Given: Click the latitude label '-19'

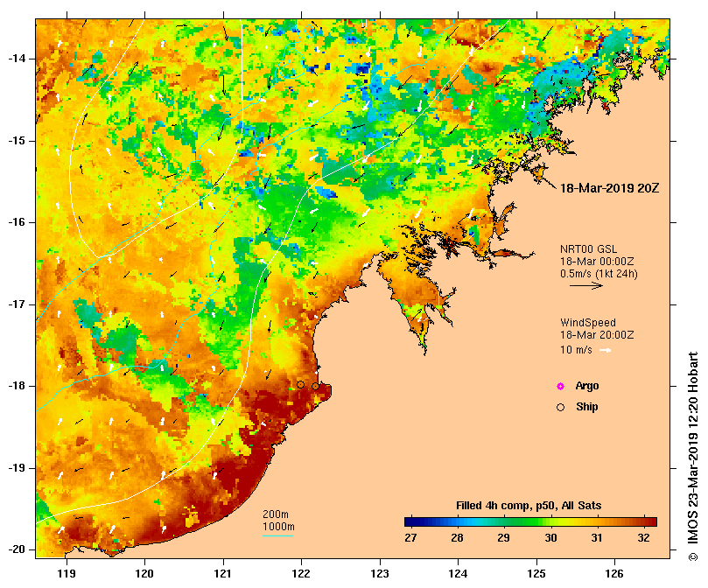Looking at the screenshot, I should (x=17, y=468).
